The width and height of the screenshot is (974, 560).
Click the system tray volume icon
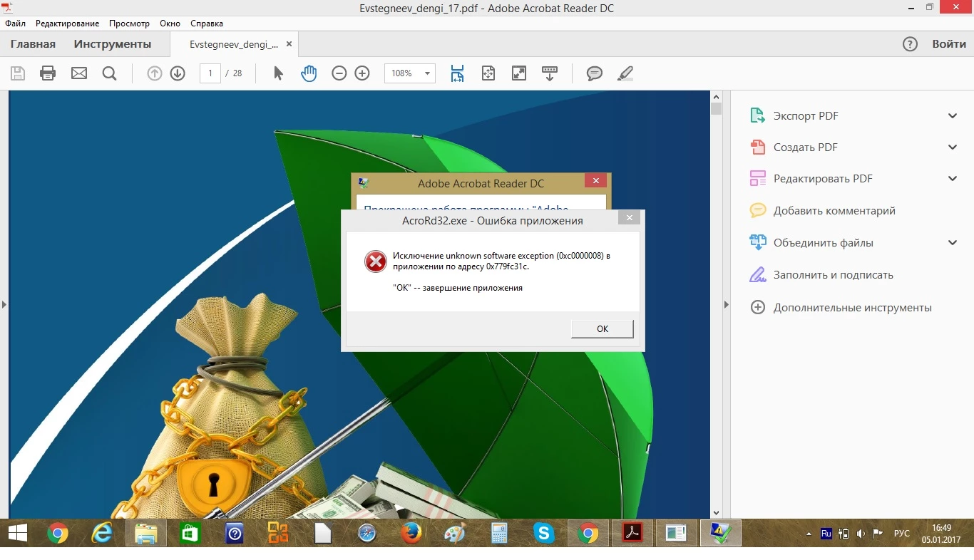pyautogui.click(x=861, y=534)
